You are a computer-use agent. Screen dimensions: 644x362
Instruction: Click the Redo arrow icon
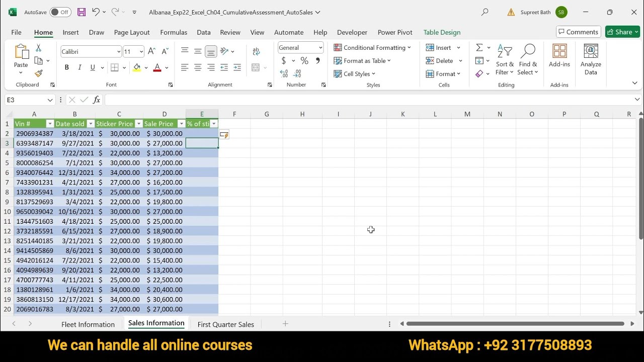[x=115, y=12]
